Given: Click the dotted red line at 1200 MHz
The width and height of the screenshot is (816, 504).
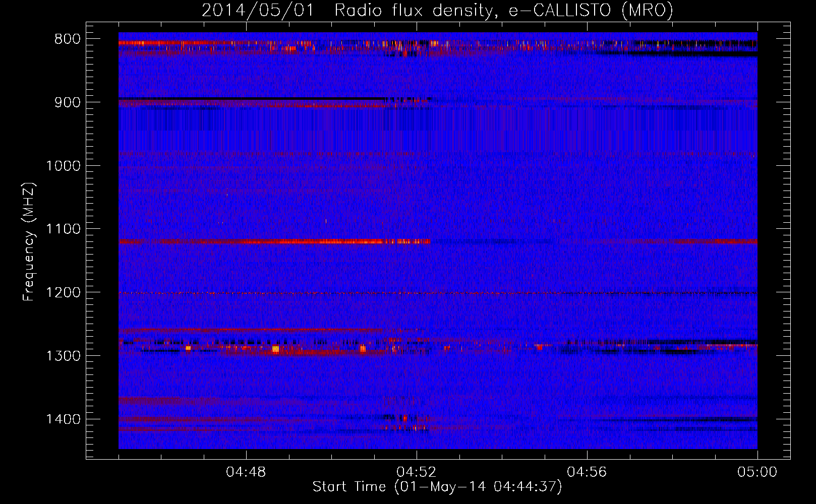Looking at the screenshot, I should (x=438, y=293).
